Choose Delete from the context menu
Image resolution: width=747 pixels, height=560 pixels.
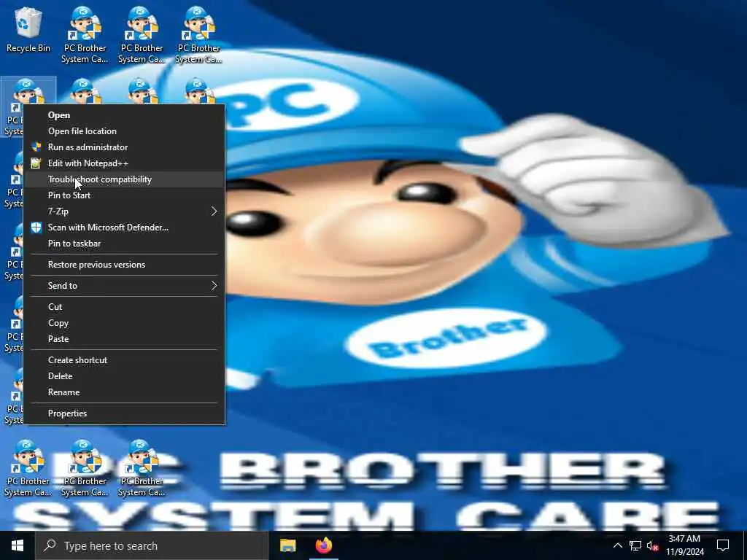pyautogui.click(x=124, y=376)
